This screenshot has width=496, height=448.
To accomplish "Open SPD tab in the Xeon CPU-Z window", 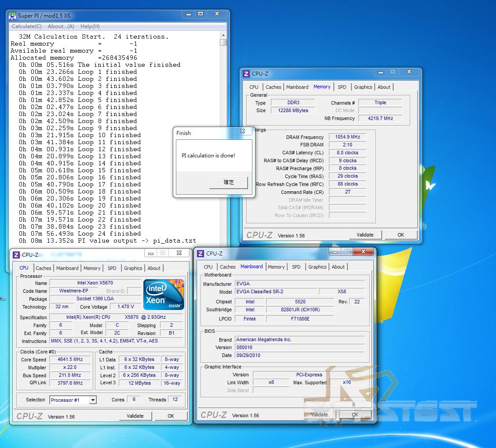I will [x=112, y=268].
